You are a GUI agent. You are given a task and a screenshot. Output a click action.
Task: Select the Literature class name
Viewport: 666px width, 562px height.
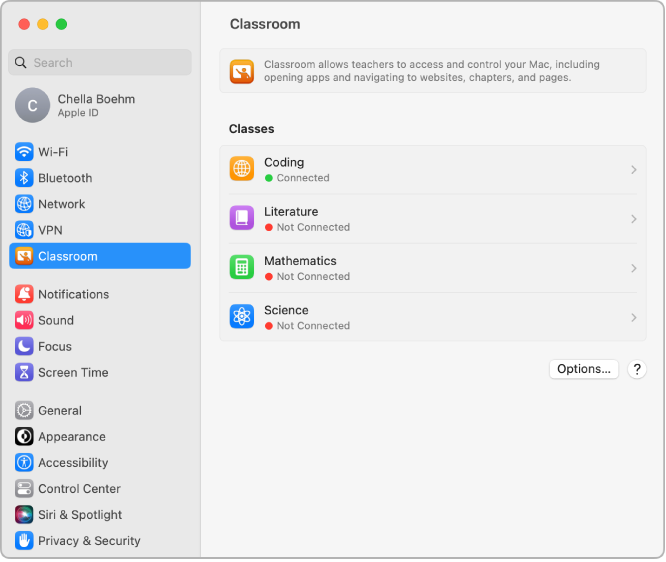tap(291, 212)
